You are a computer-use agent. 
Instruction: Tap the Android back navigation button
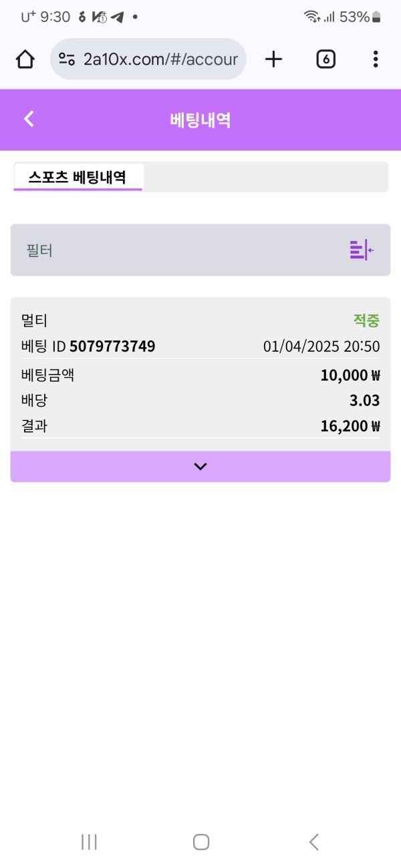pyautogui.click(x=313, y=842)
